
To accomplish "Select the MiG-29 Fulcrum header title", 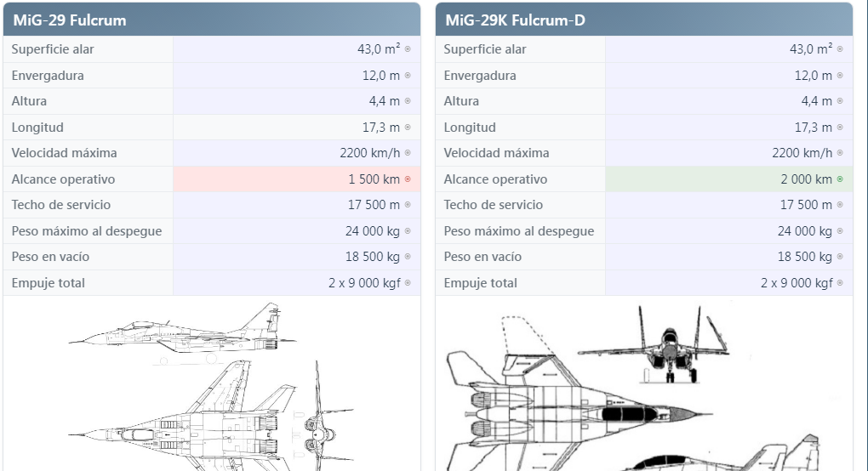I will [x=70, y=20].
